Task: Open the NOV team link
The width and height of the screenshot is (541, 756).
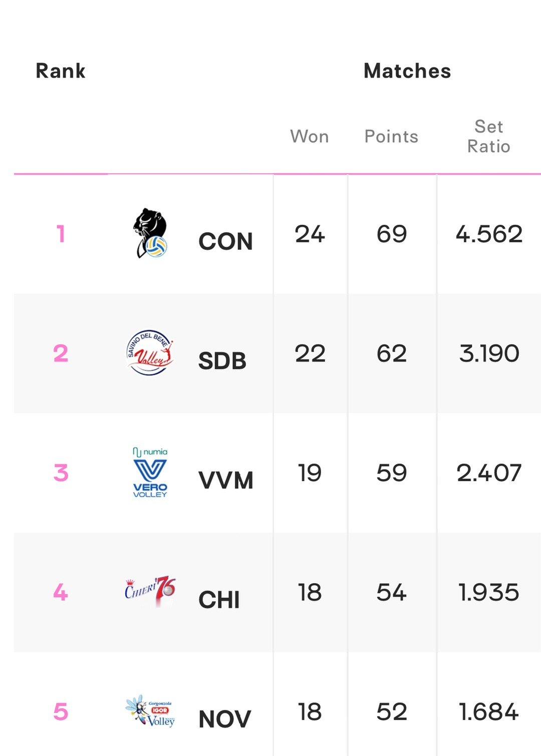Action: click(x=224, y=719)
